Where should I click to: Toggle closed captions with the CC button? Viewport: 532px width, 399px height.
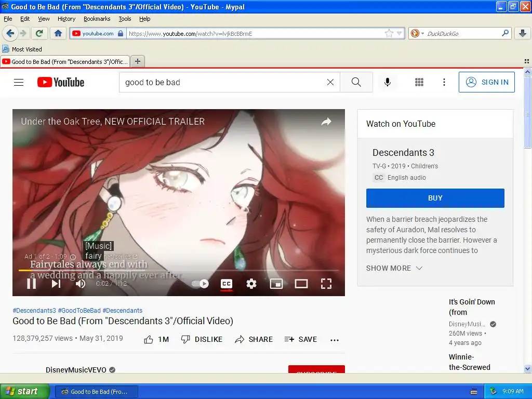tap(227, 283)
